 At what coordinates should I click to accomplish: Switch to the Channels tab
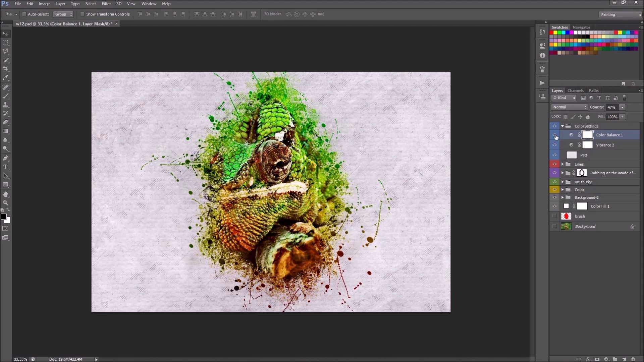point(576,90)
